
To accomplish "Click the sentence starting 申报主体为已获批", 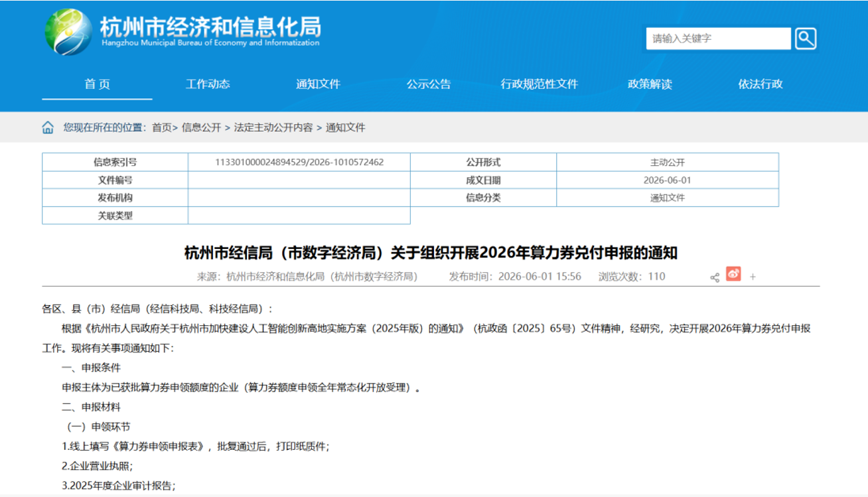I will [x=241, y=388].
